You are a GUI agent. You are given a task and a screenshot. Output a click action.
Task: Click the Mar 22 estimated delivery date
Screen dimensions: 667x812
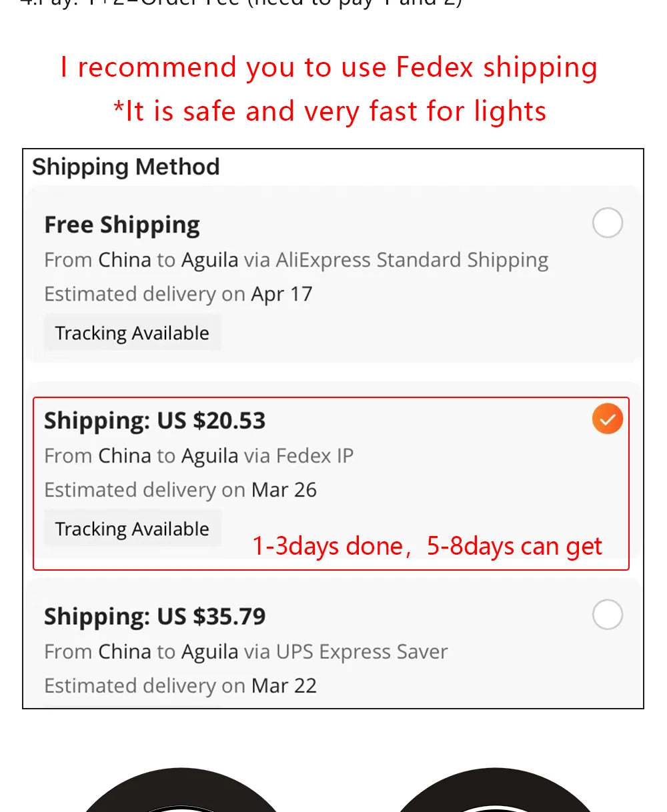click(x=284, y=685)
